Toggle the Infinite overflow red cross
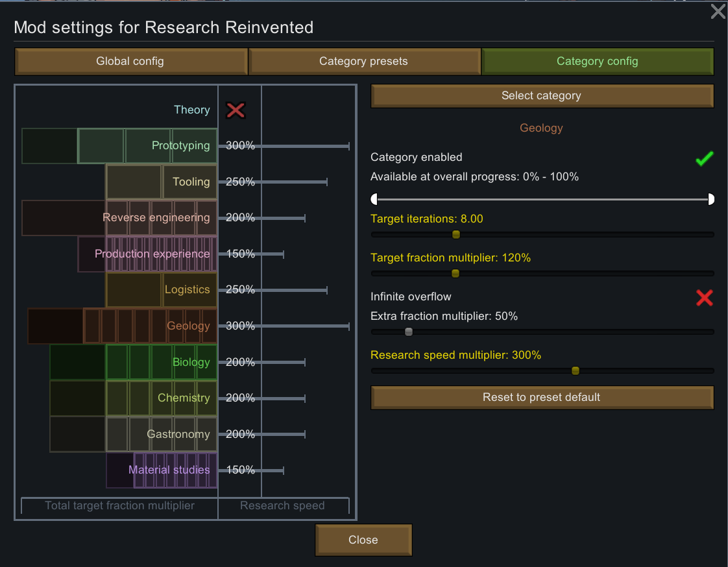 [x=705, y=298]
